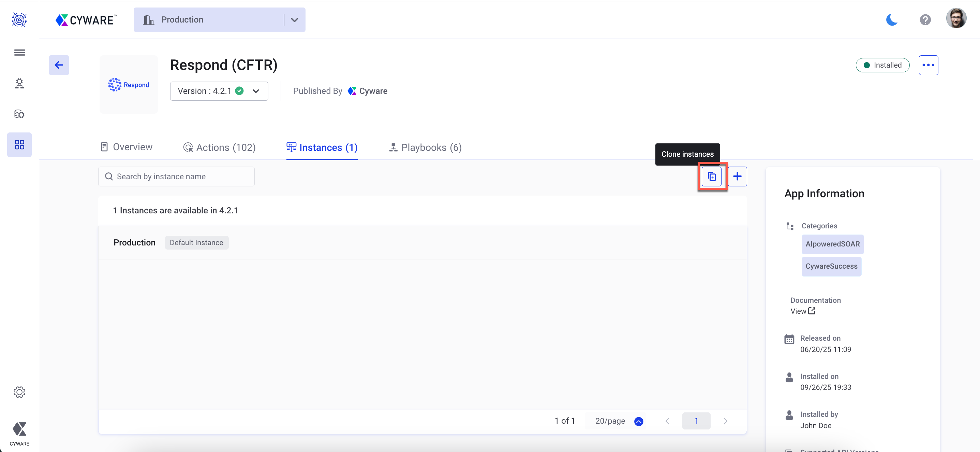
Task: Open the Documentation View link
Action: coord(802,311)
